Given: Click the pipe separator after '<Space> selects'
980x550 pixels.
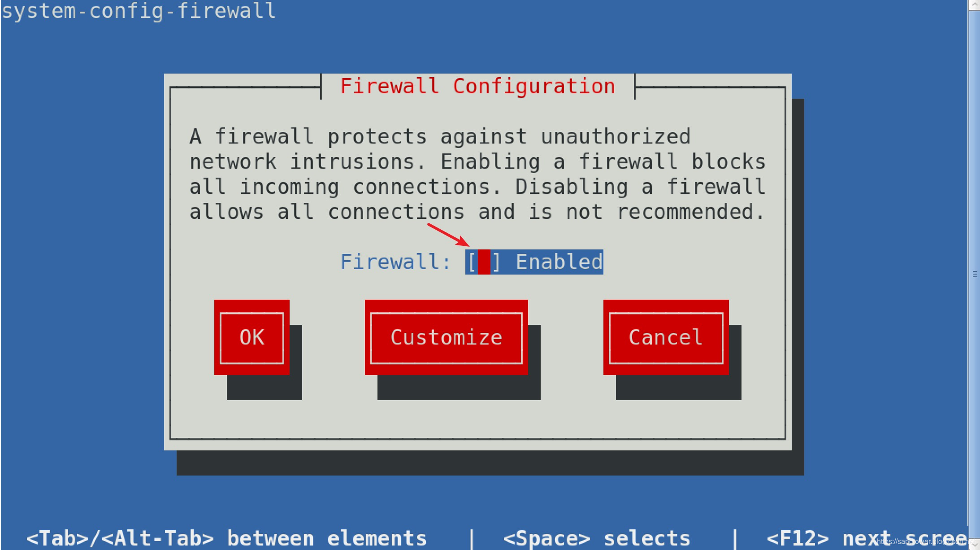Looking at the screenshot, I should point(735,538).
